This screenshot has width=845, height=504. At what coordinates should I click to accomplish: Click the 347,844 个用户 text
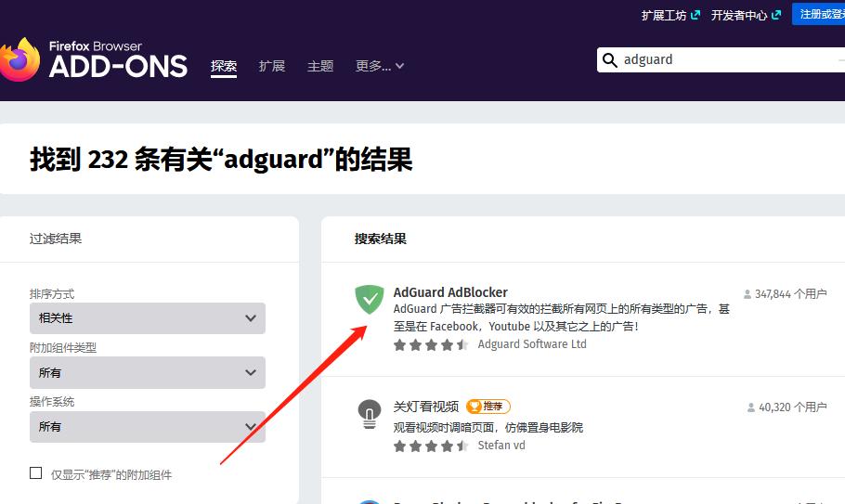[790, 294]
